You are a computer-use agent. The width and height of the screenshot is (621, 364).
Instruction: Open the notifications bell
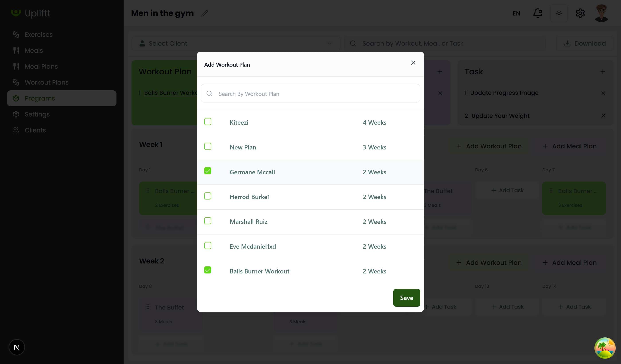pyautogui.click(x=538, y=13)
